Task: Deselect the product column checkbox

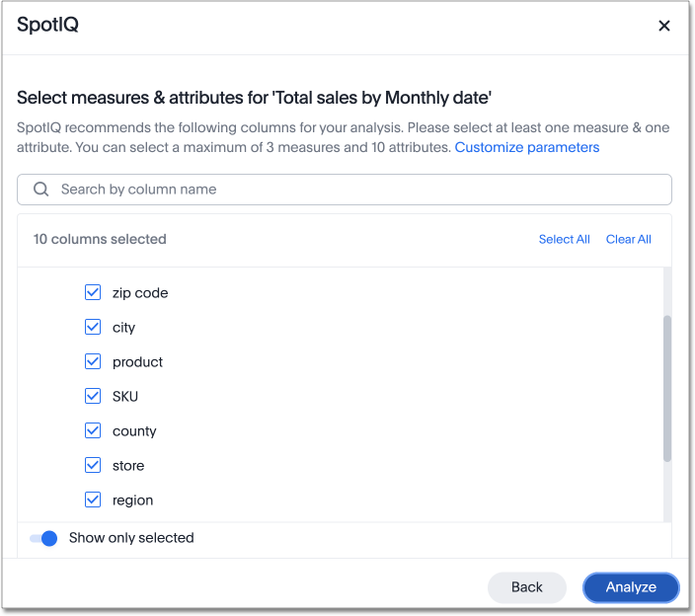Action: coord(93,361)
